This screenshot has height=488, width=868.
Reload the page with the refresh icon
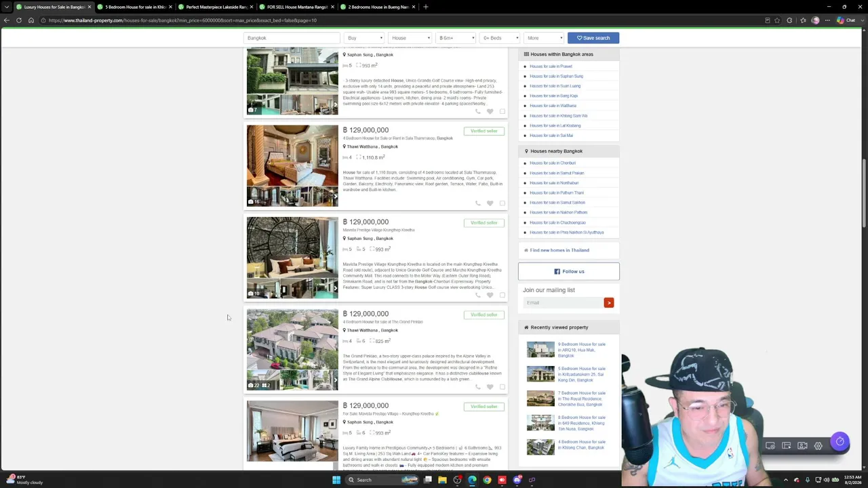click(19, 20)
